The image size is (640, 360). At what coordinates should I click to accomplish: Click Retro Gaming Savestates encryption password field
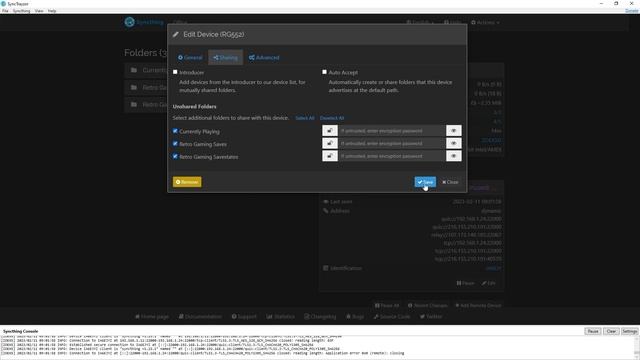tap(392, 156)
